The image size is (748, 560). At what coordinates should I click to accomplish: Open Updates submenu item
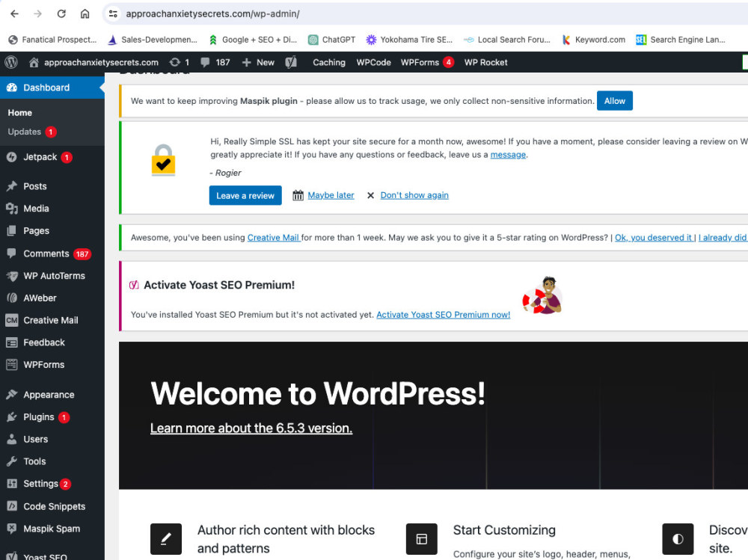[32, 132]
